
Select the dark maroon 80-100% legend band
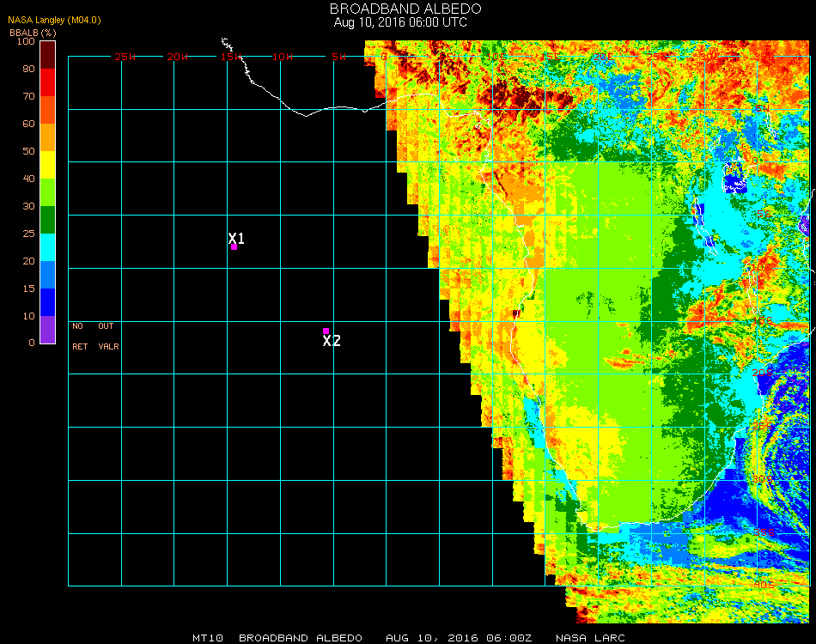pos(47,54)
